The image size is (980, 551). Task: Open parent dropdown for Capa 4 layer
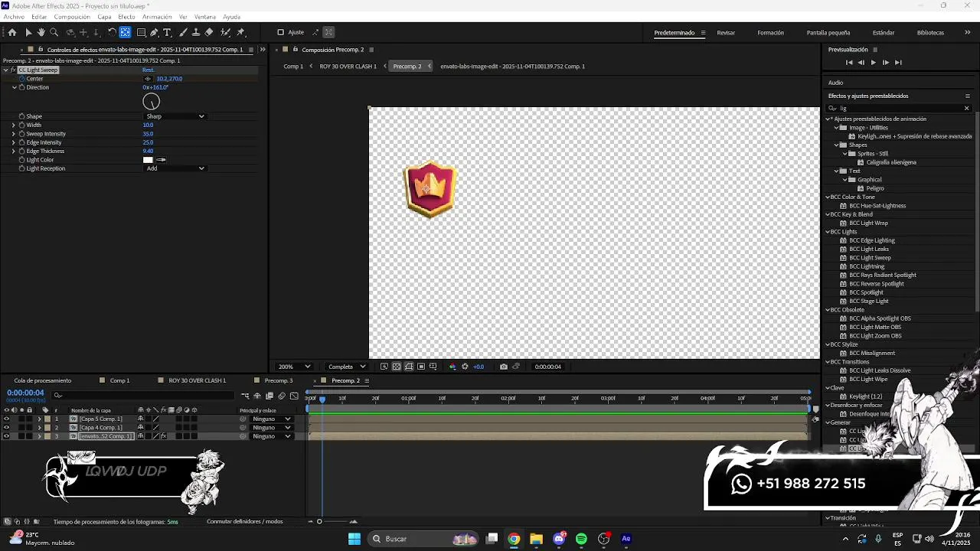(x=271, y=428)
